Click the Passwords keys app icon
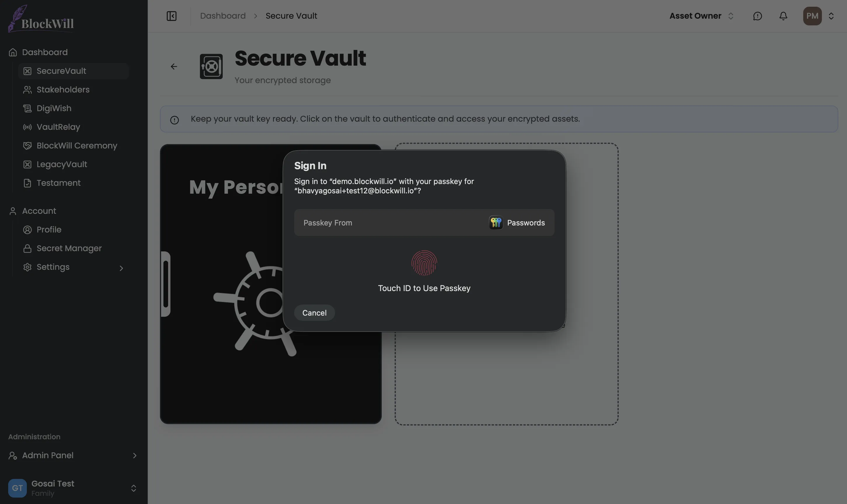Viewport: 847px width, 504px height. click(x=496, y=223)
